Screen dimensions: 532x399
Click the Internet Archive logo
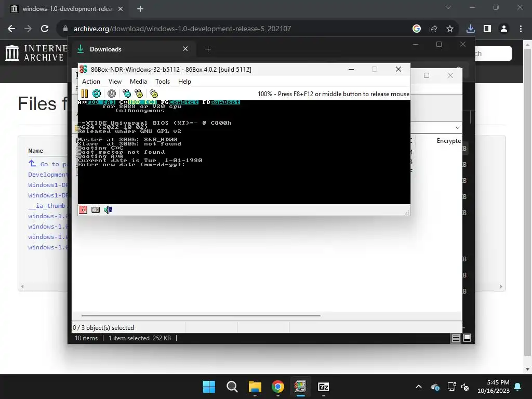click(36, 54)
